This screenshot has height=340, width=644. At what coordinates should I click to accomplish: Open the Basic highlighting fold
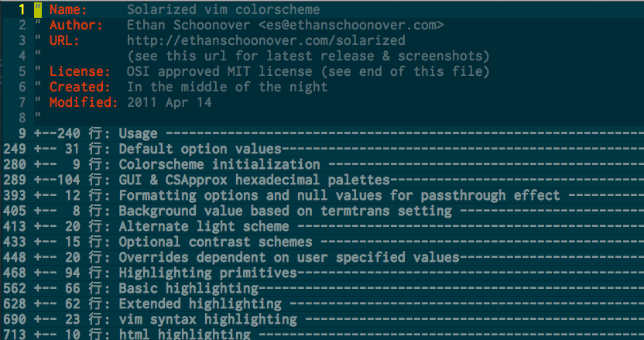[x=339, y=288]
